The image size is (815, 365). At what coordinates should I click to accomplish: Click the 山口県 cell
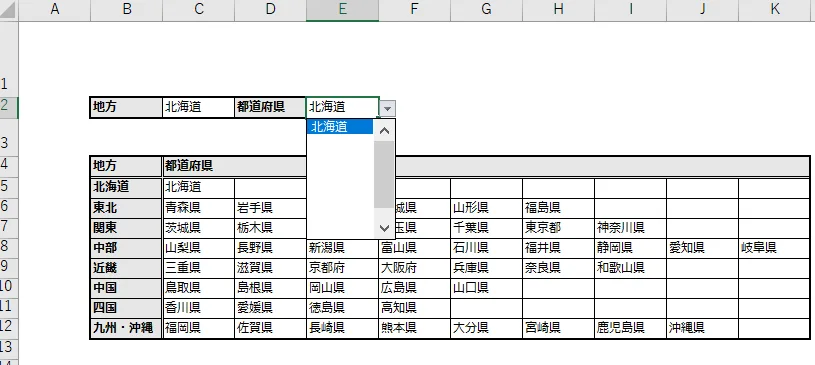coord(487,288)
